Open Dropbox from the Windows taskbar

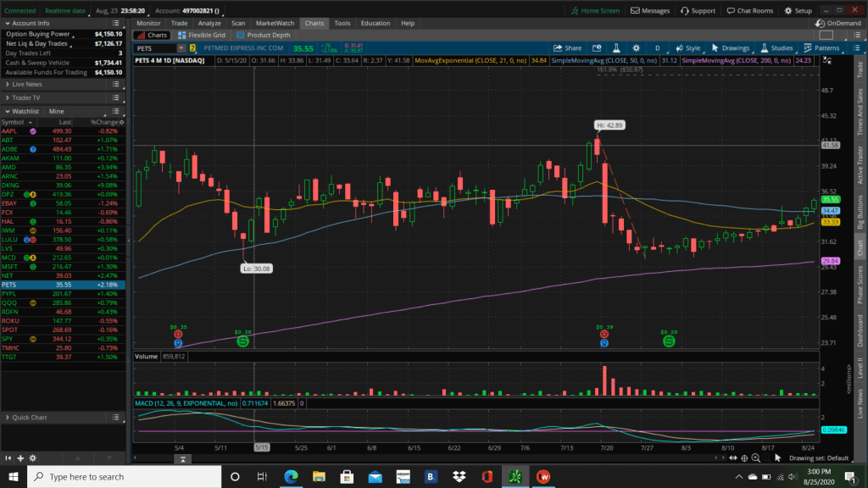point(459,477)
